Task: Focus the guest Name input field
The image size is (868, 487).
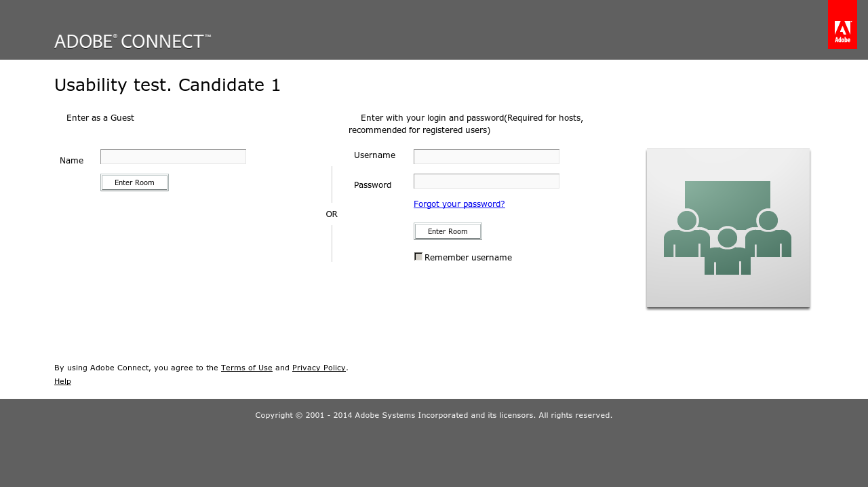Action: 173,157
